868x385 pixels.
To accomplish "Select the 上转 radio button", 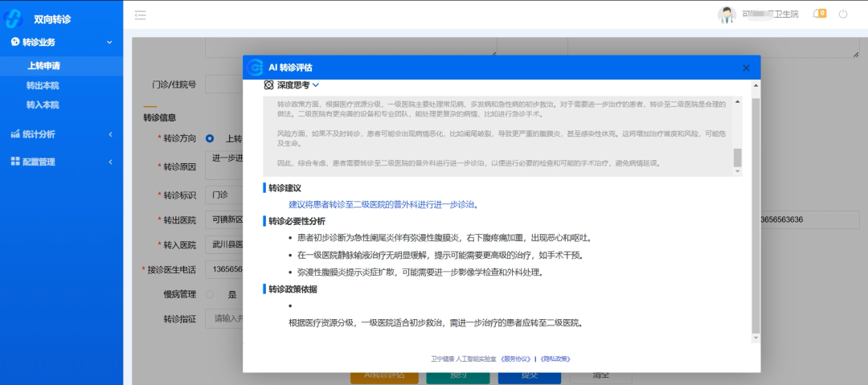I will 210,138.
